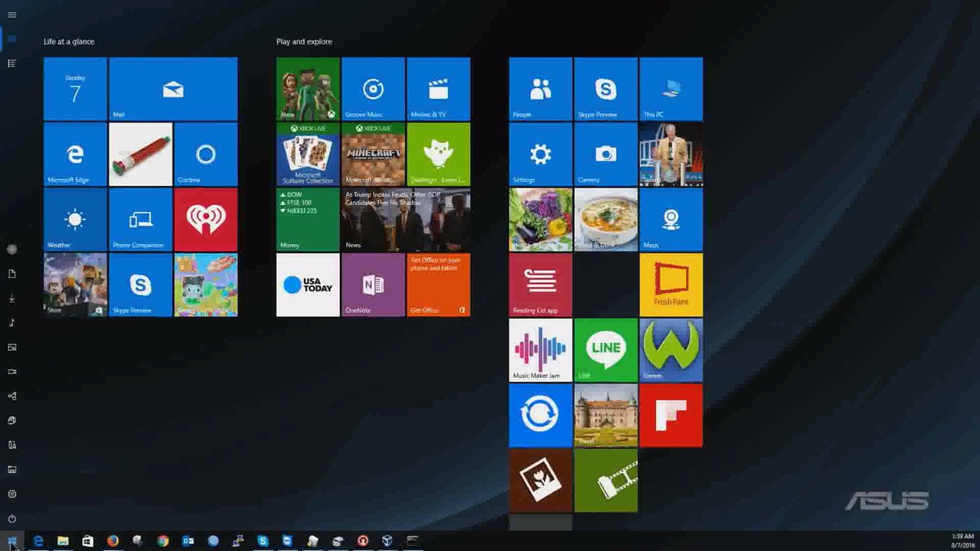The height and width of the screenshot is (551, 980).
Task: Open the Movies & TV tile
Action: click(439, 89)
